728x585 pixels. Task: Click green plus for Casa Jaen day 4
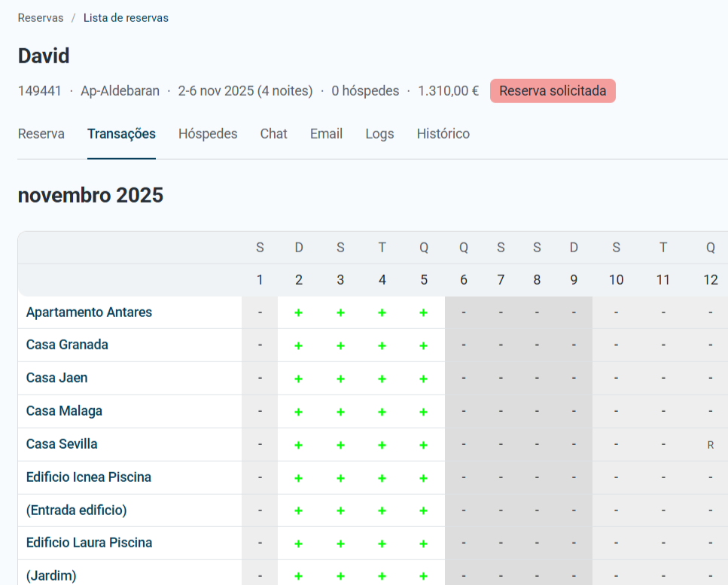[382, 379]
